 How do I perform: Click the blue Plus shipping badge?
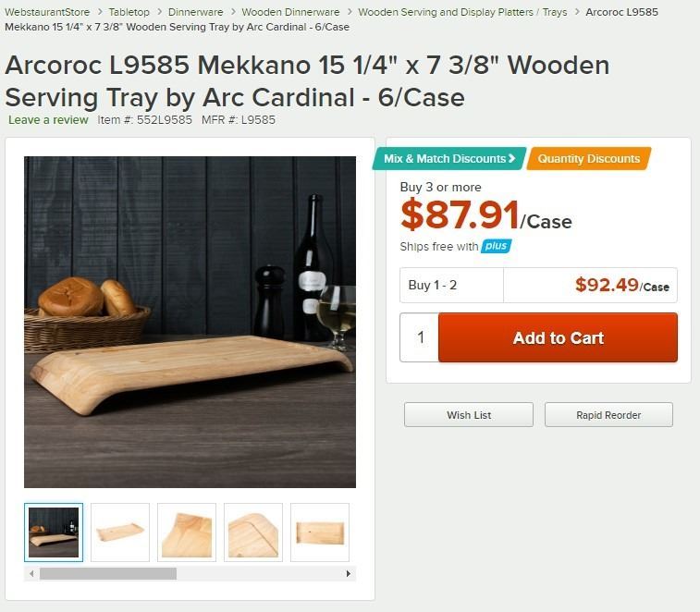point(497,246)
